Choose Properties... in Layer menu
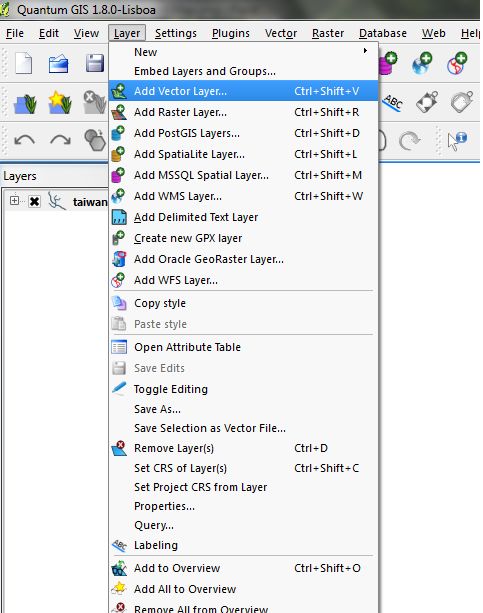 243,506
